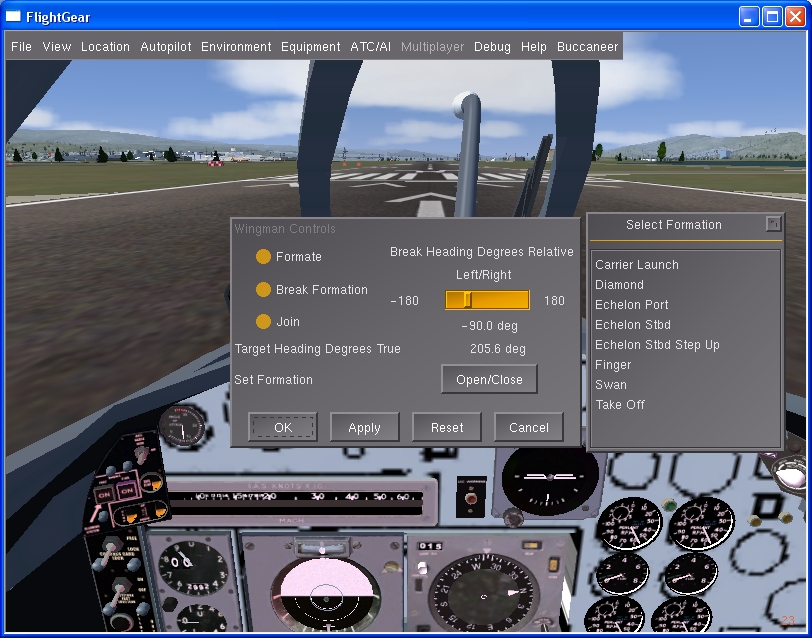
Task: Click the -90.0 deg heading value
Action: (x=489, y=326)
